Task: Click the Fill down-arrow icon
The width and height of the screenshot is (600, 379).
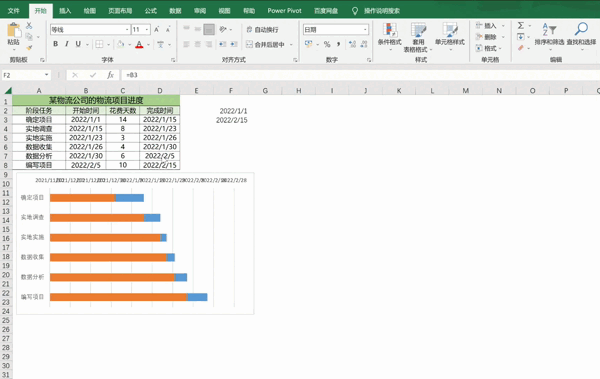Action: point(521,37)
